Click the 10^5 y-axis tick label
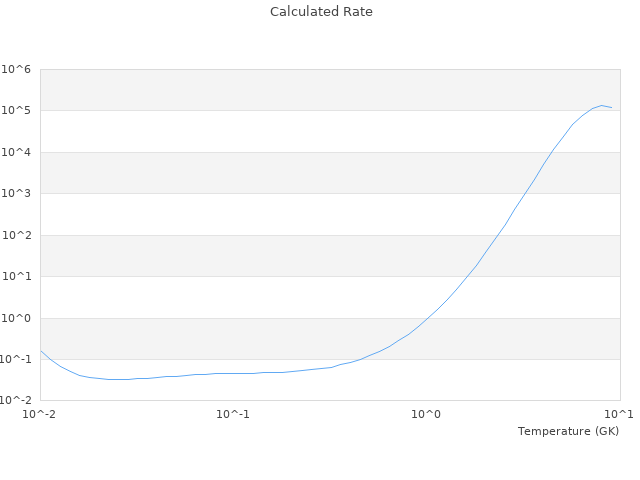The height and width of the screenshot is (480, 640). point(16,111)
